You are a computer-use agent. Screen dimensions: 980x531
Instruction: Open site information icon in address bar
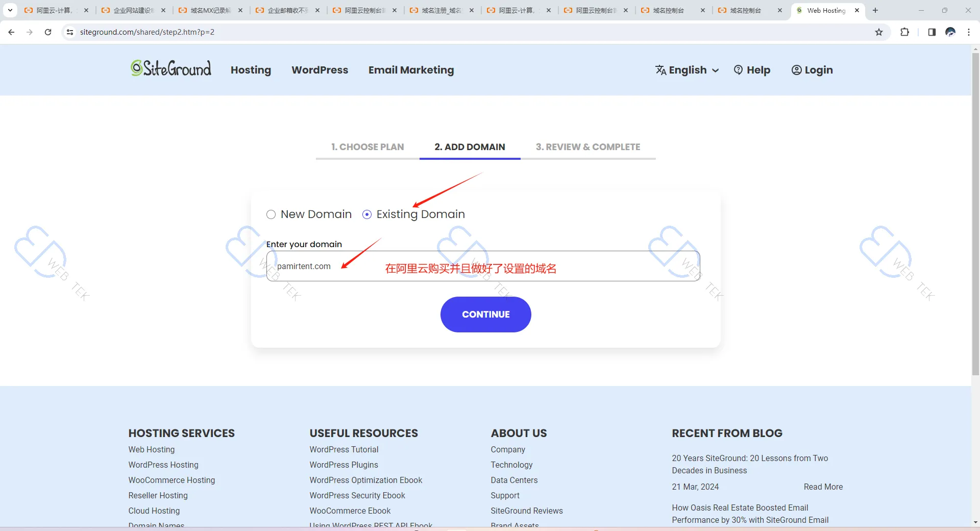tap(70, 32)
